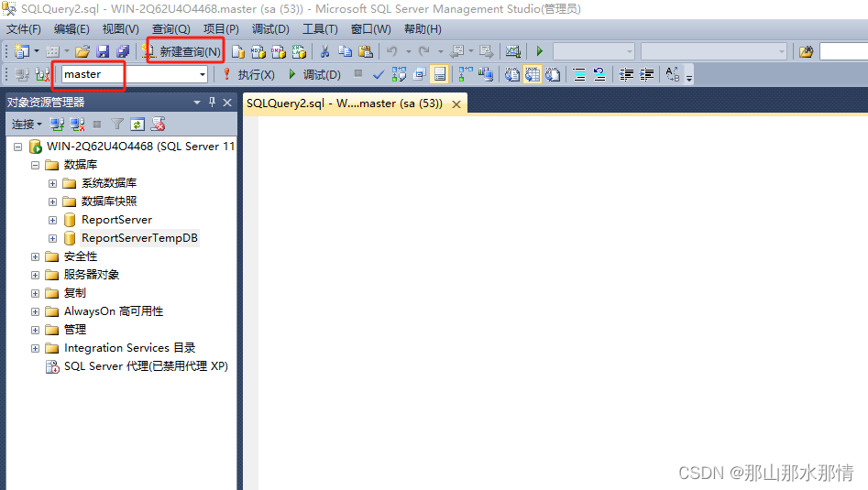Comment out the selected lines
Viewport: 868px width, 490px height.
[579, 74]
